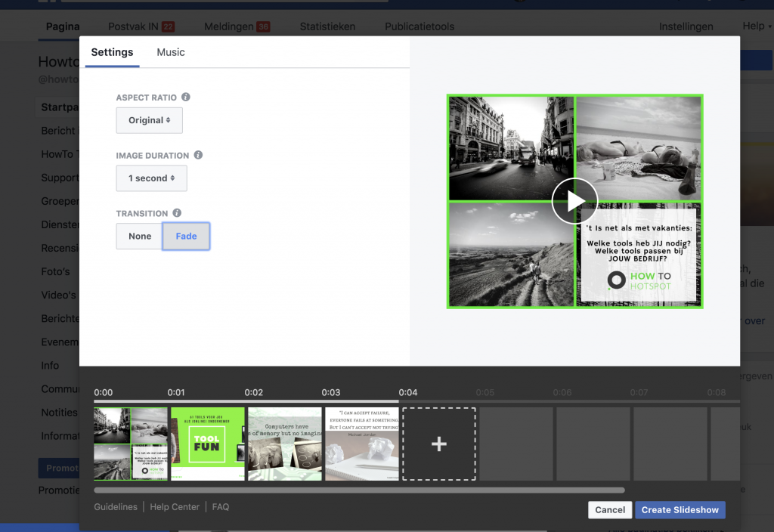This screenshot has width=774, height=532.
Task: Switch to the Music tab
Action: 171,52
